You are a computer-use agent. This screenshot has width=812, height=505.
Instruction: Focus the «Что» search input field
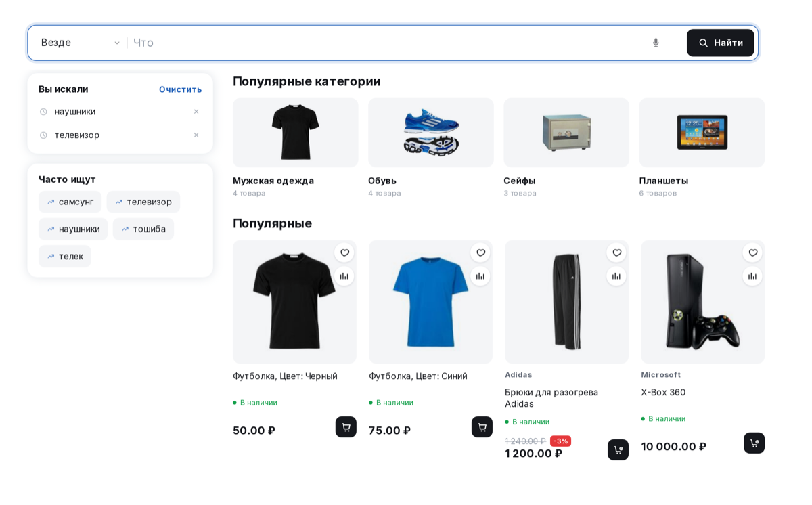(x=386, y=43)
